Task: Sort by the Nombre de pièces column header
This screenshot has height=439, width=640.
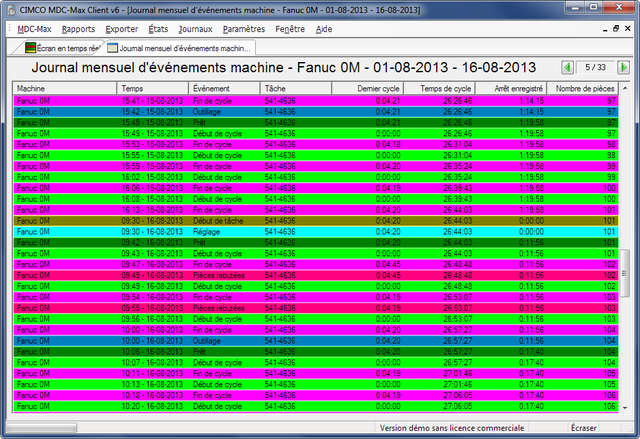Action: click(x=582, y=88)
